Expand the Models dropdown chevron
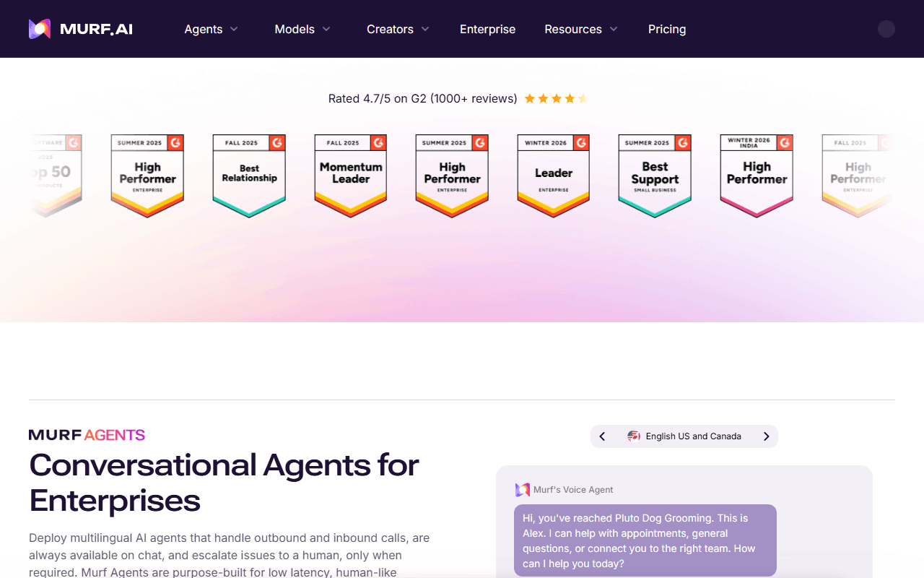924x578 pixels. click(x=326, y=30)
